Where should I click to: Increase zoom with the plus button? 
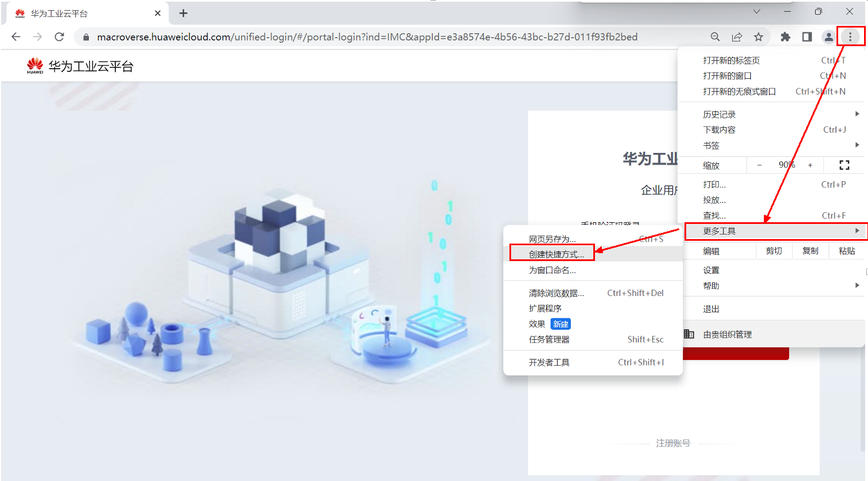point(810,165)
